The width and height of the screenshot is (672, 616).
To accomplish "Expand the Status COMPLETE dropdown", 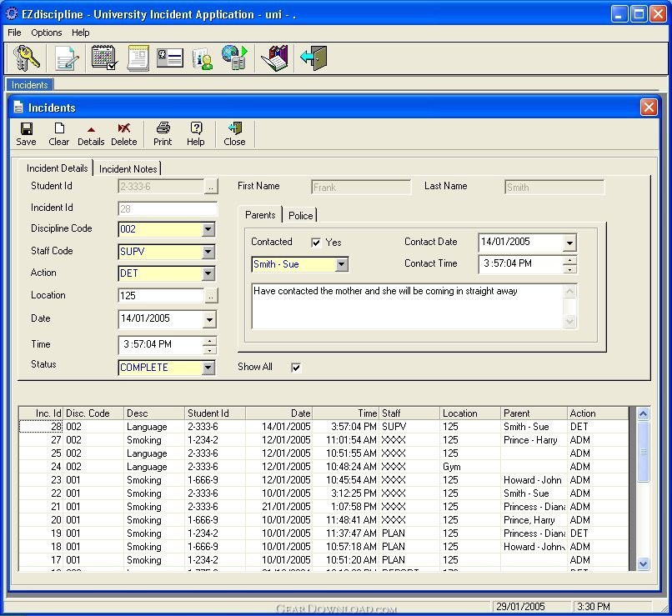I will (208, 368).
